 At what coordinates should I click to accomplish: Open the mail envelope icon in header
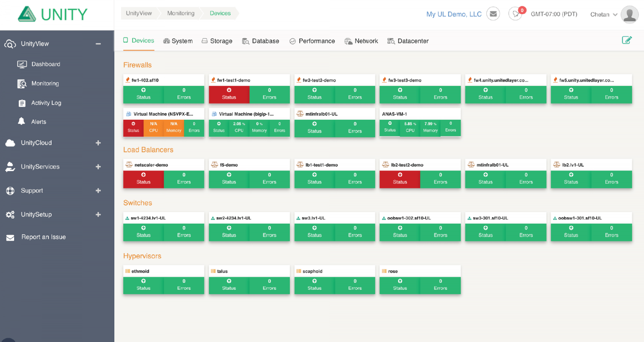(x=493, y=14)
